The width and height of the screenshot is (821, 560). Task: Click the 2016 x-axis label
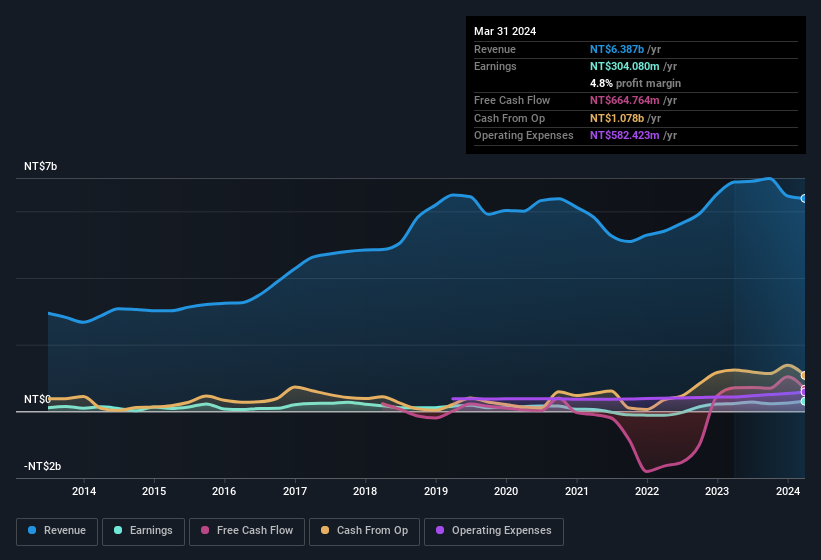(224, 491)
